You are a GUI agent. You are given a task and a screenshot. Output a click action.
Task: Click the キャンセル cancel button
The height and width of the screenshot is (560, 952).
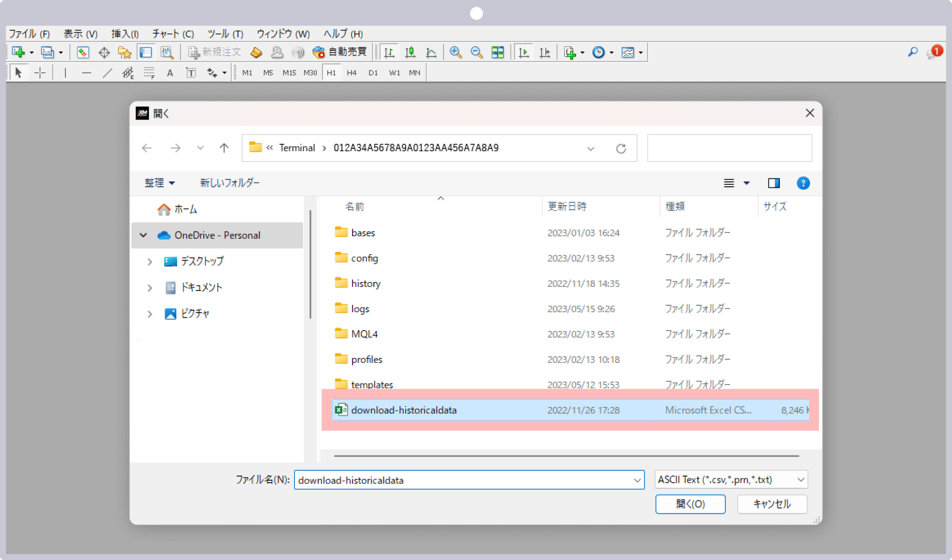pos(772,504)
